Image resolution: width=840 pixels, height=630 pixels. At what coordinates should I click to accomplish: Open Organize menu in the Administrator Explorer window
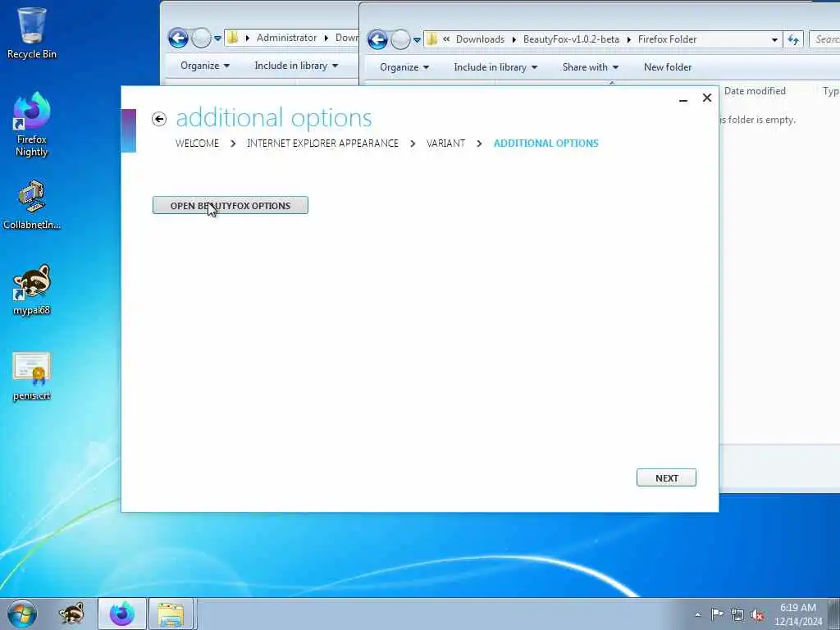[204, 66]
